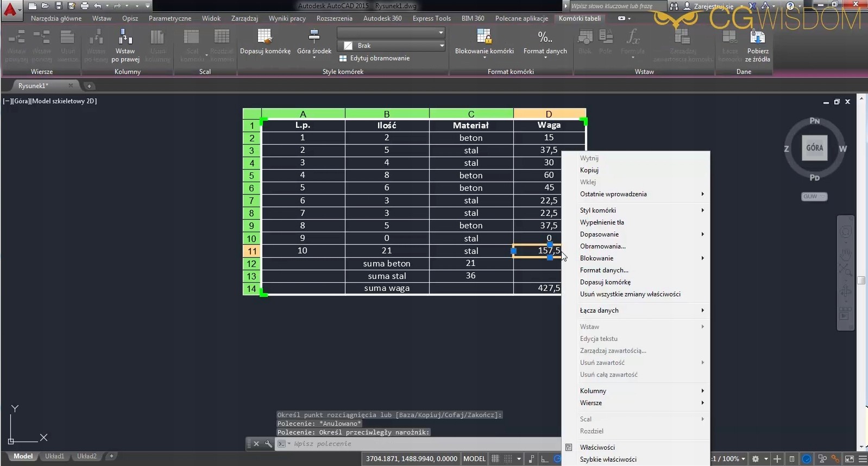Select Kopiuj from the context menu
Image resolution: width=868 pixels, height=466 pixels.
589,170
